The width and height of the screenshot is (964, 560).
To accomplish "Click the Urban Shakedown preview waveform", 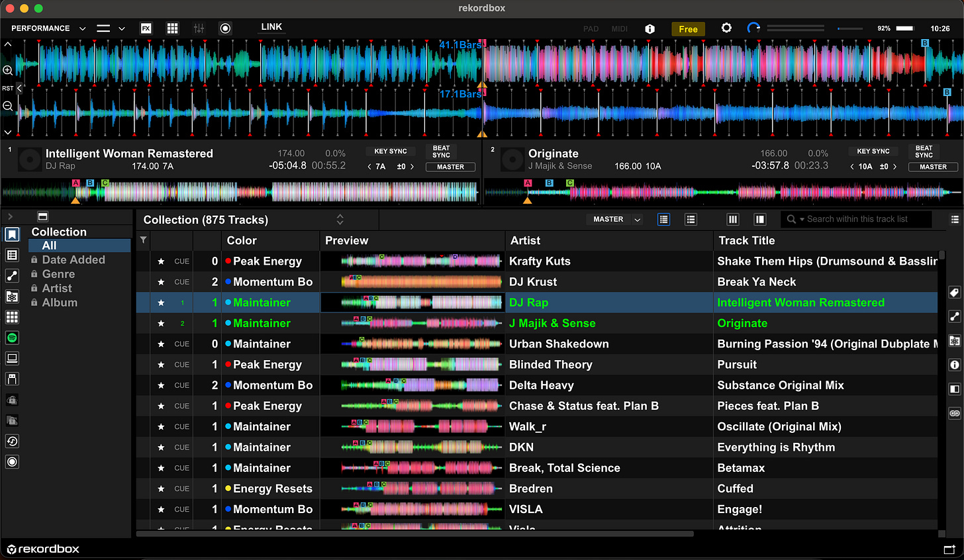I will coord(421,344).
